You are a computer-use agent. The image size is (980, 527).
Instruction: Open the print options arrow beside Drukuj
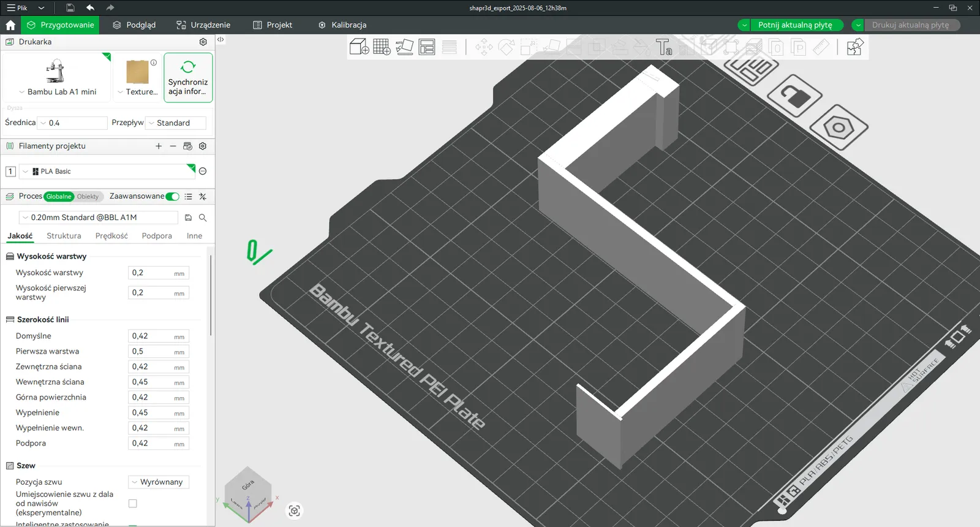[x=858, y=25]
